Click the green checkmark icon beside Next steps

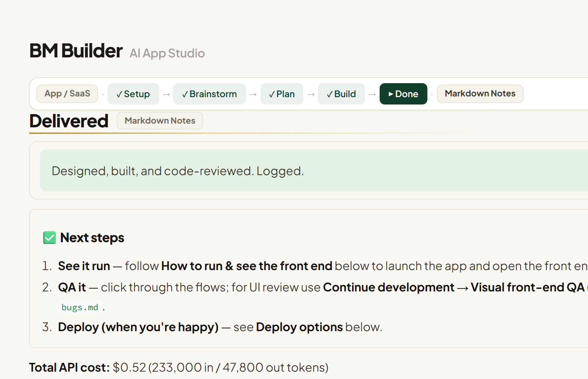tap(50, 238)
